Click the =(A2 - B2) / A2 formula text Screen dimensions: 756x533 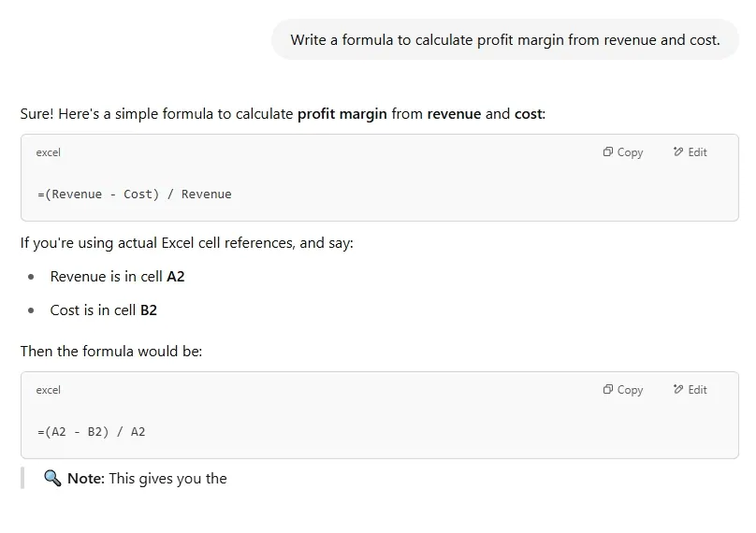click(91, 432)
